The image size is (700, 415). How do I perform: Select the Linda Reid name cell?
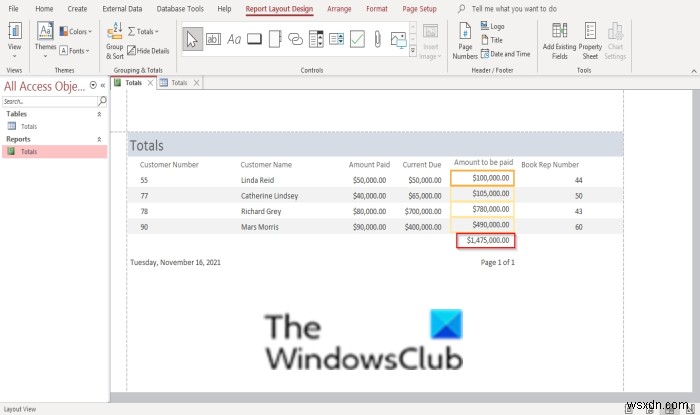(258, 180)
